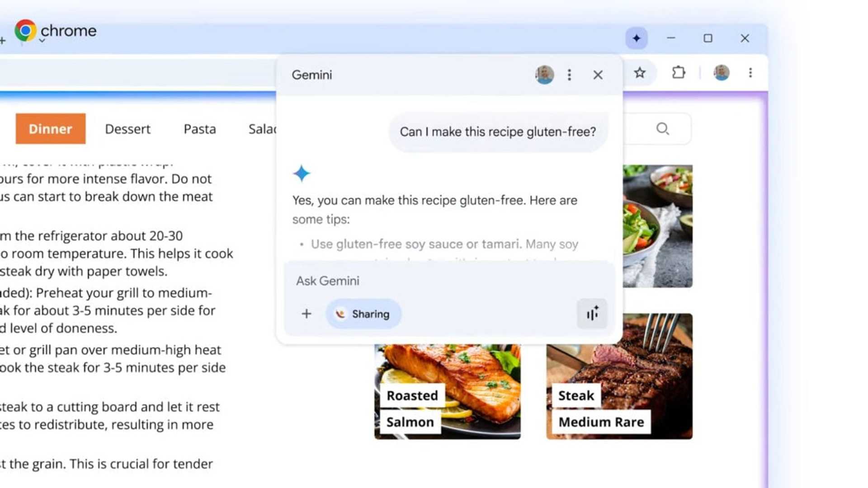Image resolution: width=868 pixels, height=488 pixels.
Task: Close the Gemini panel
Action: point(598,75)
